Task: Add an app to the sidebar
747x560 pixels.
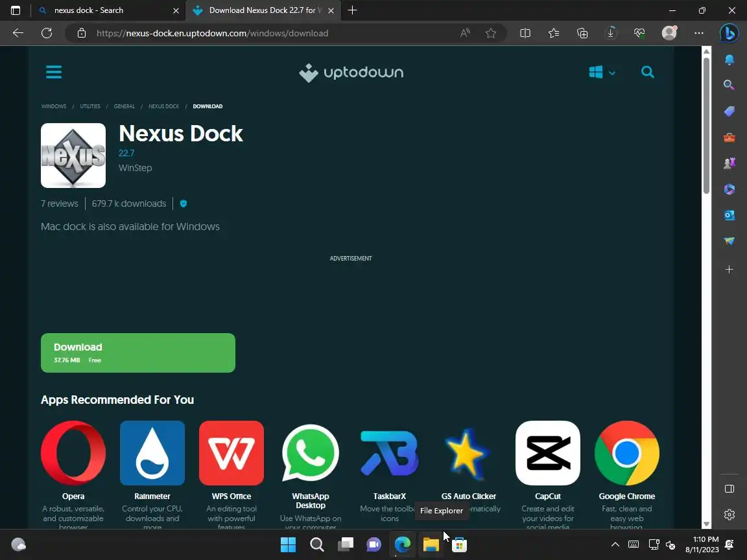Action: 729,270
